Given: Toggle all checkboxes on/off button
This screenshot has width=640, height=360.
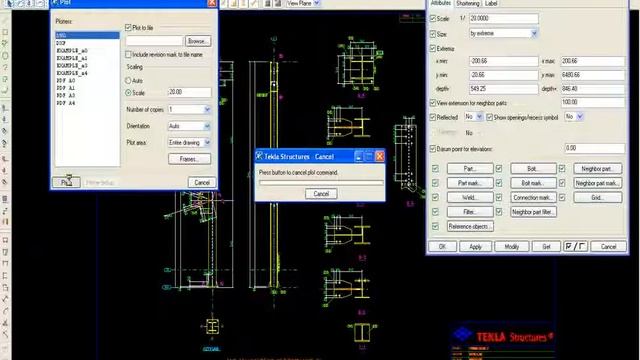Looking at the screenshot, I should pyautogui.click(x=576, y=247).
